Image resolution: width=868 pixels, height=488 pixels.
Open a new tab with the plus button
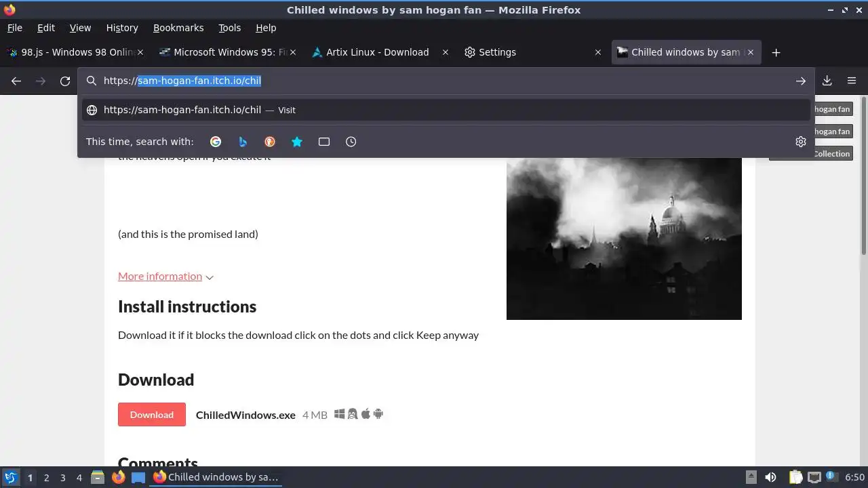776,52
